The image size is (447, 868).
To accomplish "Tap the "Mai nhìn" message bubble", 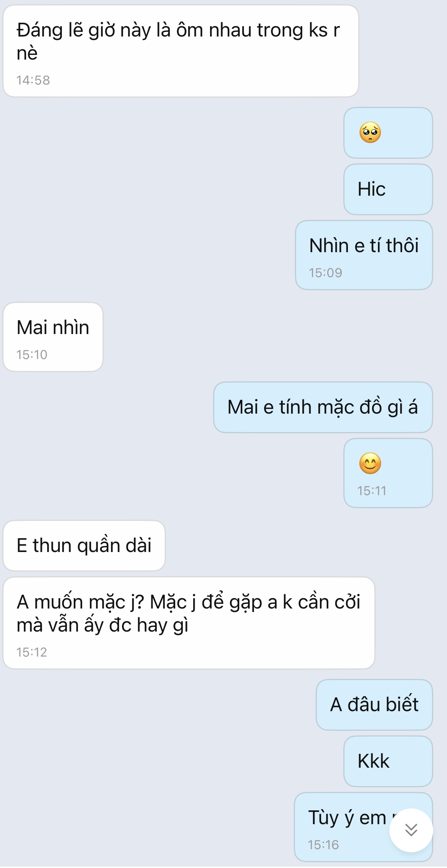I will 53,337.
